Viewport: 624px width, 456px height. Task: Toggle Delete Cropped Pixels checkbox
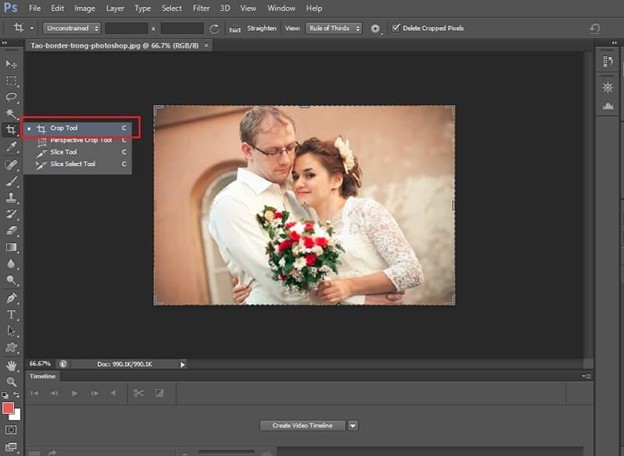click(x=396, y=28)
